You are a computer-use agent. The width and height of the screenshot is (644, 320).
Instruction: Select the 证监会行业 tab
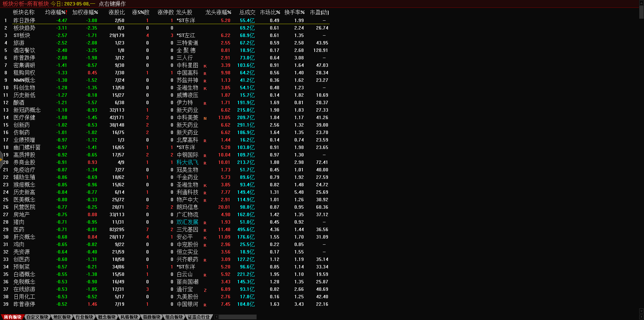point(199,317)
